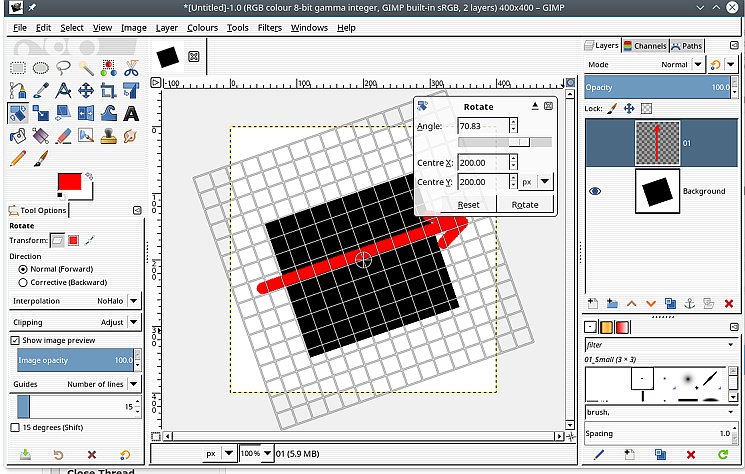Create a new layer via panel icon
The image size is (745, 474).
click(x=592, y=303)
